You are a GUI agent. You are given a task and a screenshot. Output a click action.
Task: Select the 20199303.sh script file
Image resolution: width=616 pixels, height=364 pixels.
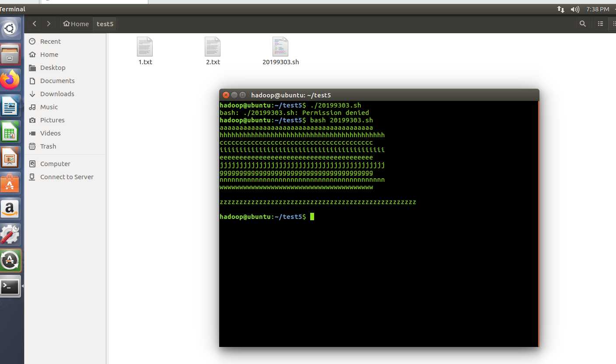click(x=281, y=51)
